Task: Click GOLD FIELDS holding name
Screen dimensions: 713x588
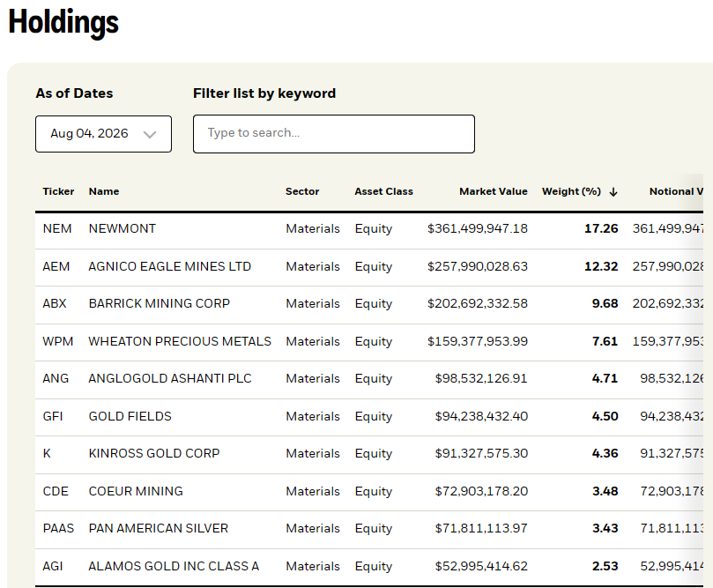Action: pyautogui.click(x=130, y=416)
